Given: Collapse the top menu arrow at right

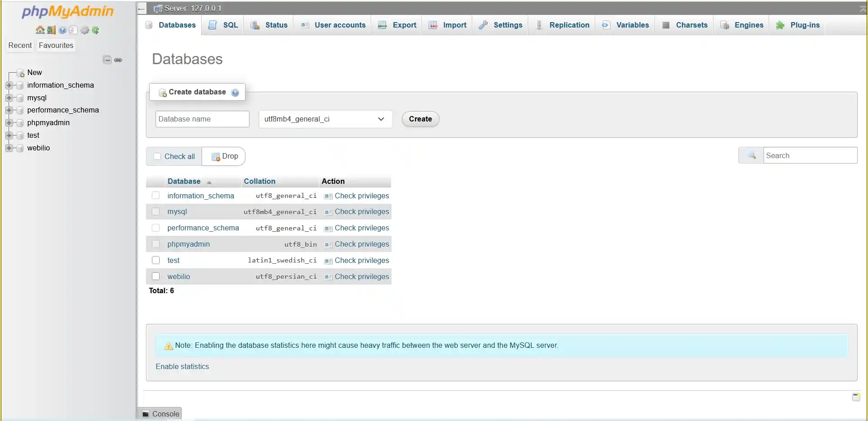Looking at the screenshot, I should click(x=863, y=9).
